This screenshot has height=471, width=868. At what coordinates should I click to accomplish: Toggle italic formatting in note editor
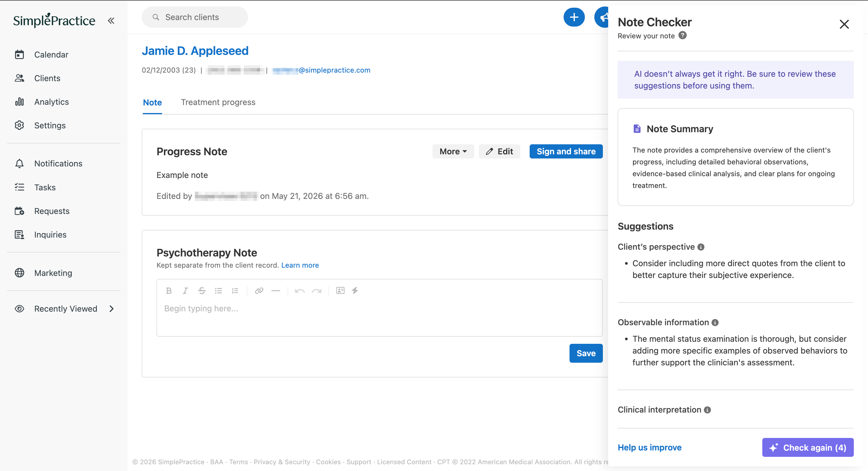pyautogui.click(x=185, y=290)
